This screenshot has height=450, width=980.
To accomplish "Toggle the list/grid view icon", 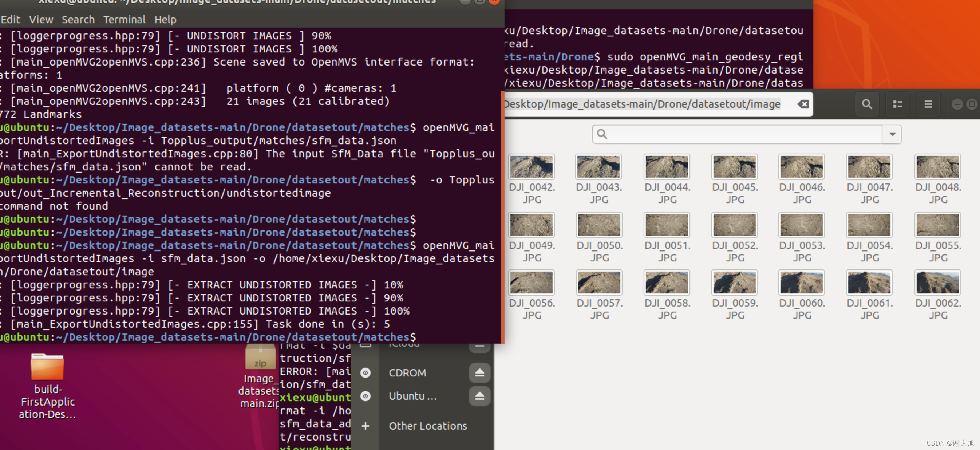I will [897, 104].
